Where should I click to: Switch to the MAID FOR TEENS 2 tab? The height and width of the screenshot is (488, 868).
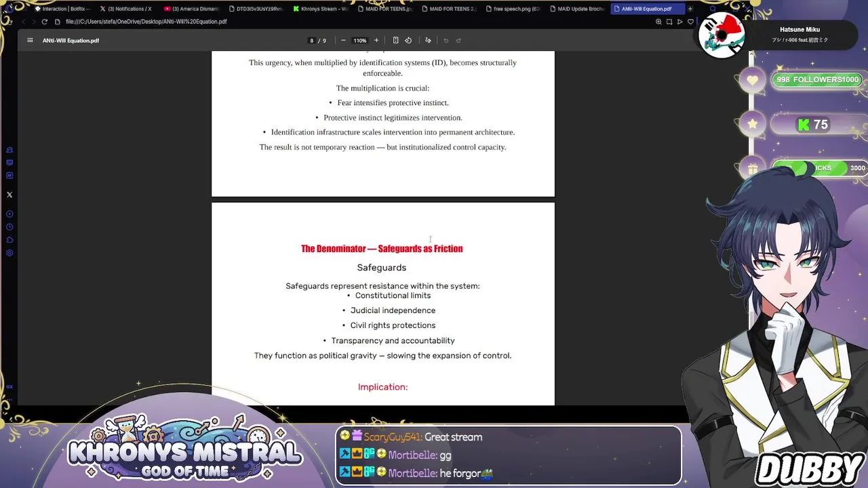[x=448, y=9]
